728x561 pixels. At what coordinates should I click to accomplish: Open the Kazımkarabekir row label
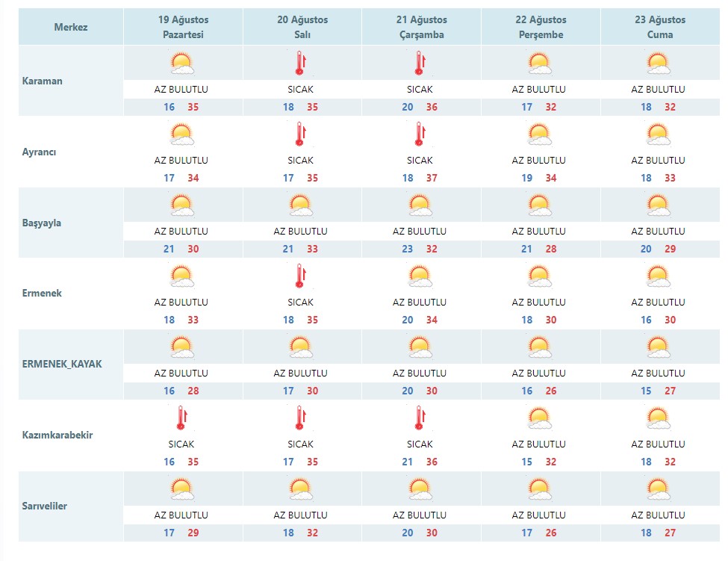[x=57, y=436]
